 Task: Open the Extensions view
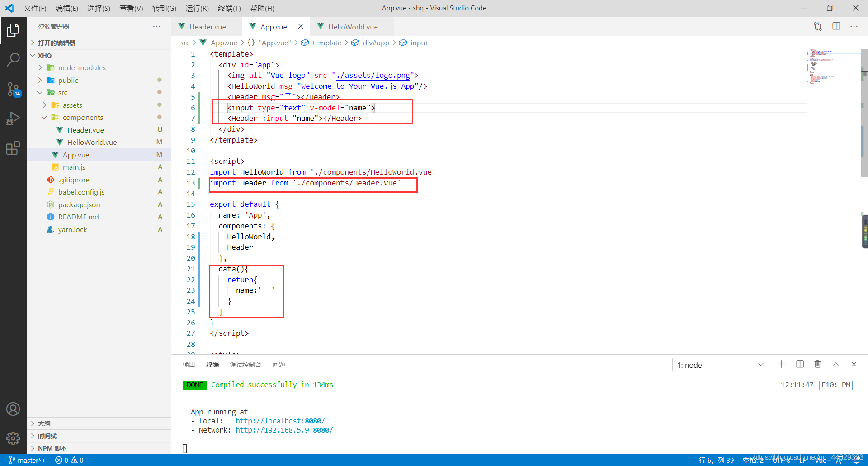(13, 148)
